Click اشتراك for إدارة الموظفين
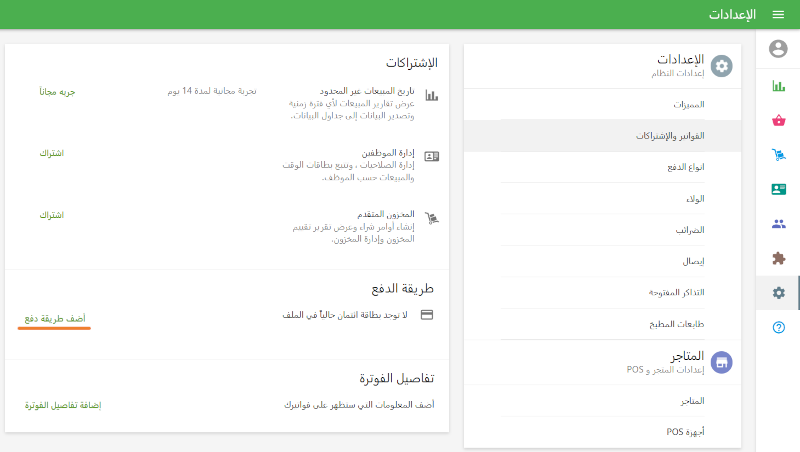This screenshot has width=800, height=452. pos(52,153)
